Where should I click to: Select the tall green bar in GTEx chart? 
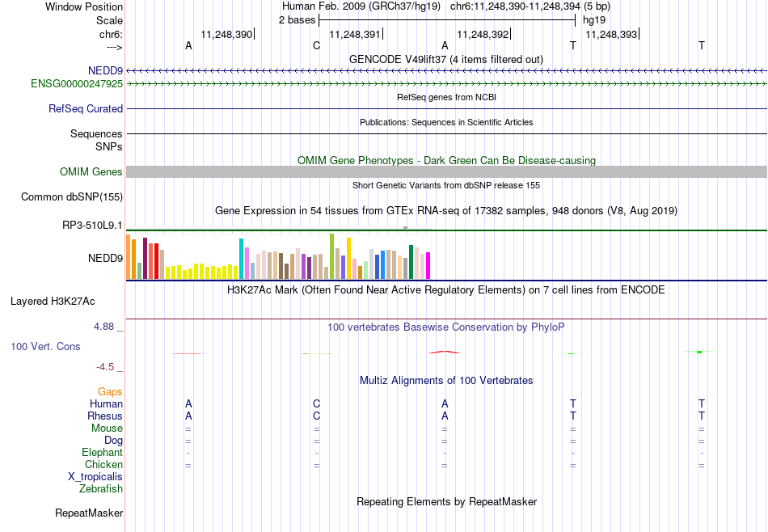click(331, 256)
